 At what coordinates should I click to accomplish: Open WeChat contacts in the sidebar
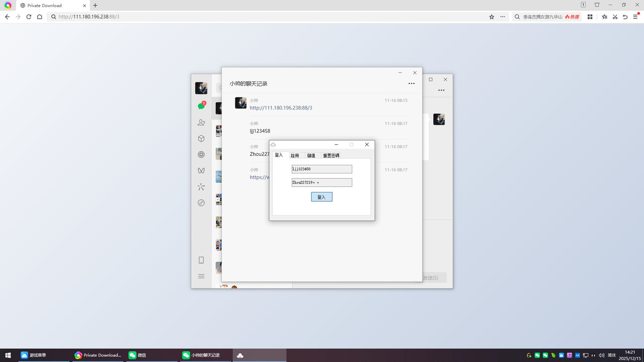point(201,122)
